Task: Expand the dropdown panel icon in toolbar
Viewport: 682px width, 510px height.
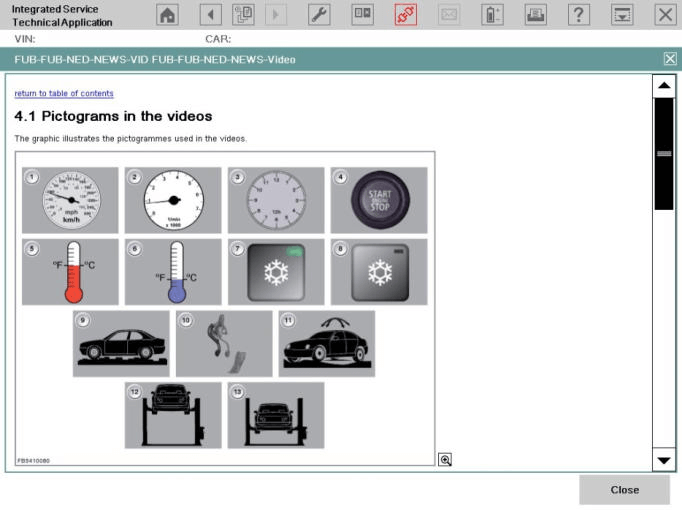Action: coord(622,15)
